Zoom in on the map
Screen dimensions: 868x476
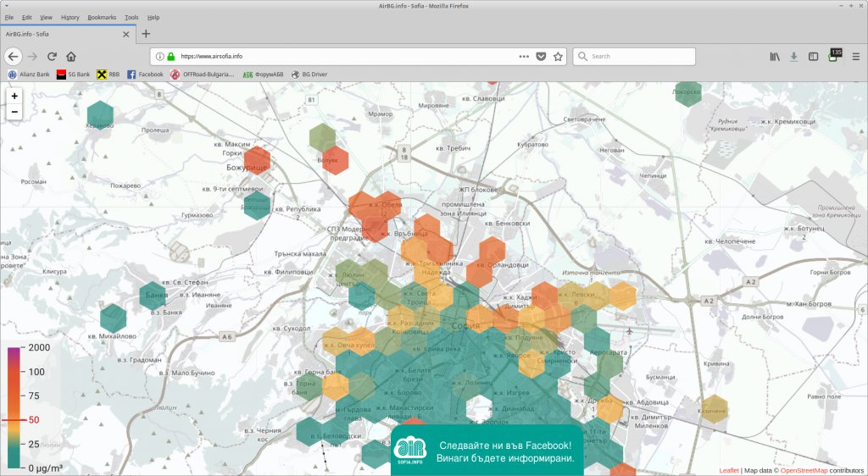tap(14, 97)
